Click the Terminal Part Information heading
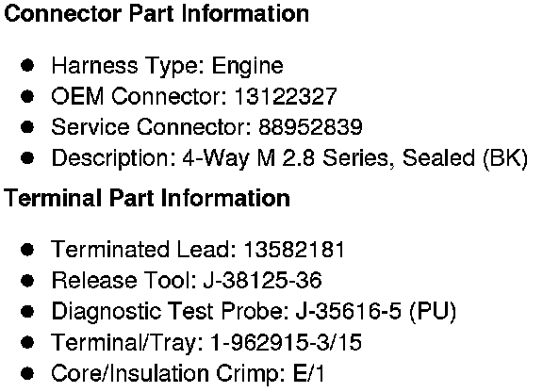The image size is (543, 392). pyautogui.click(x=147, y=199)
